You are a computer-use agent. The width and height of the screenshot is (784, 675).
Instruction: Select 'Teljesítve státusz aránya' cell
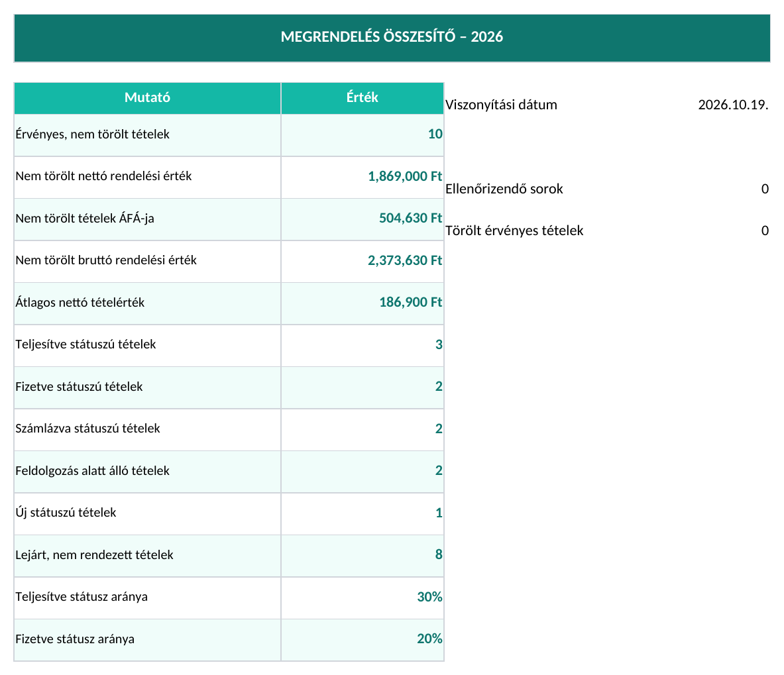pyautogui.click(x=148, y=598)
